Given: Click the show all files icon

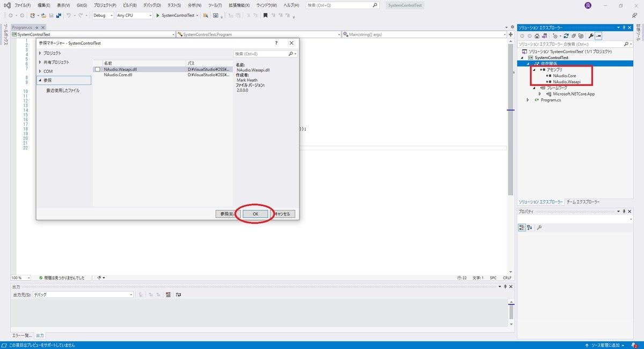Looking at the screenshot, I should click(x=580, y=36).
